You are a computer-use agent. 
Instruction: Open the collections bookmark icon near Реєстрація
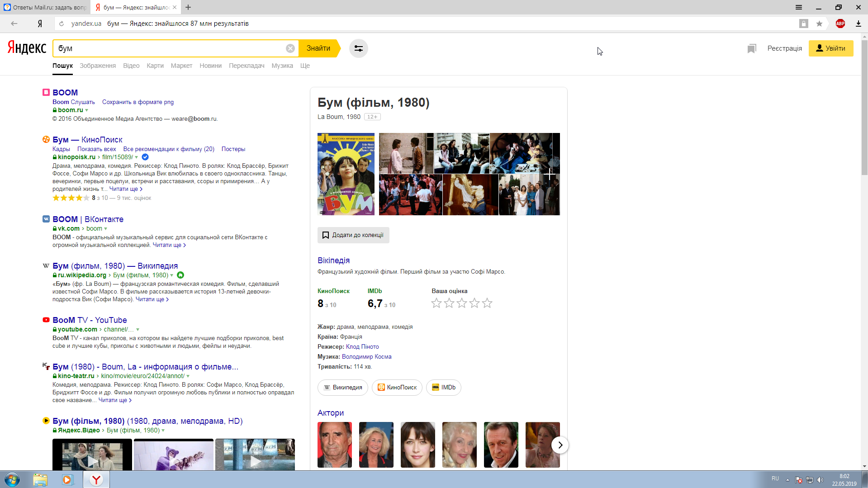(x=752, y=48)
